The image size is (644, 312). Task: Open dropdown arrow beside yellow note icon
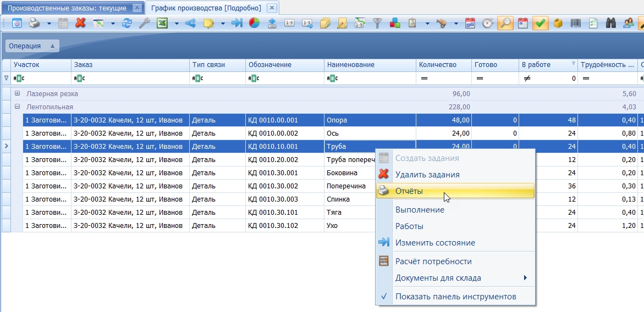tap(223, 24)
